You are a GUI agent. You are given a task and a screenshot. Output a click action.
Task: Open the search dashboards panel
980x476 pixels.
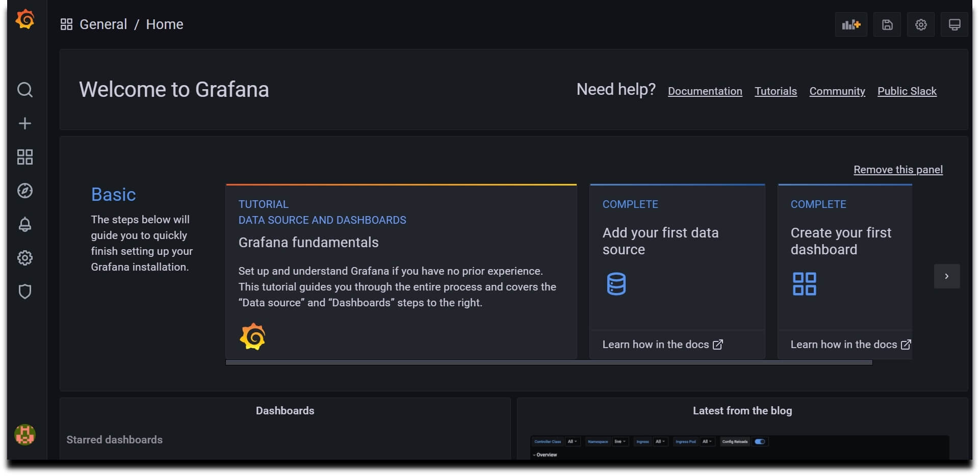coord(24,90)
